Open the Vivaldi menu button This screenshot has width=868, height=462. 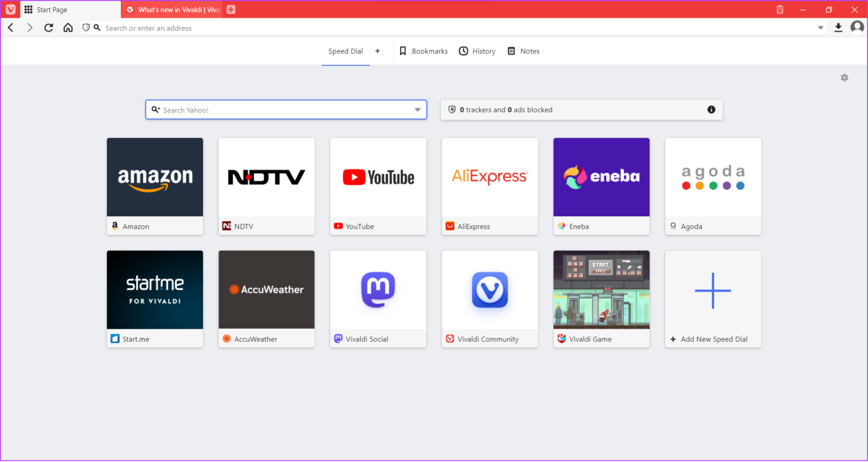point(10,10)
